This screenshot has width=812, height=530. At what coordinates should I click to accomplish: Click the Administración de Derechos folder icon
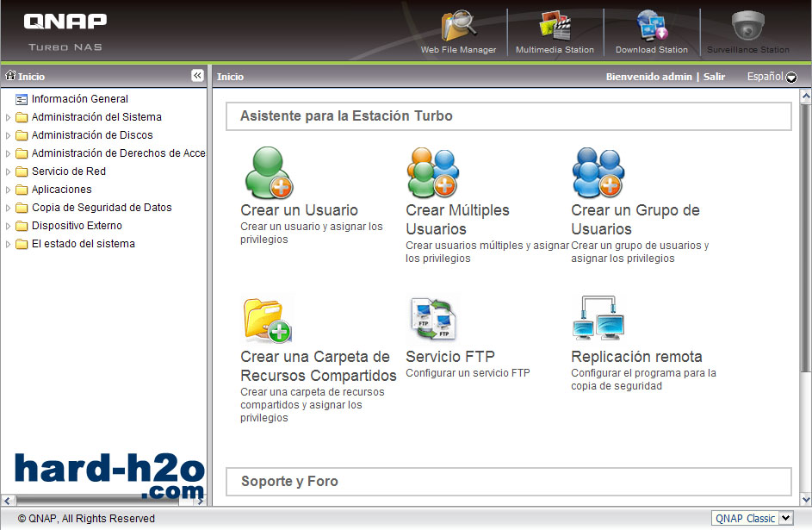[x=22, y=153]
